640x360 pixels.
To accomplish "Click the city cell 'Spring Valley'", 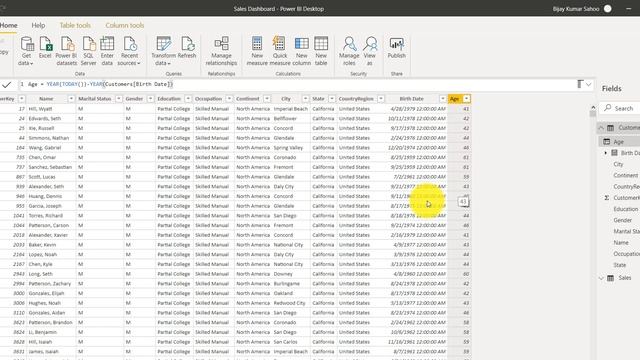I will tap(288, 148).
